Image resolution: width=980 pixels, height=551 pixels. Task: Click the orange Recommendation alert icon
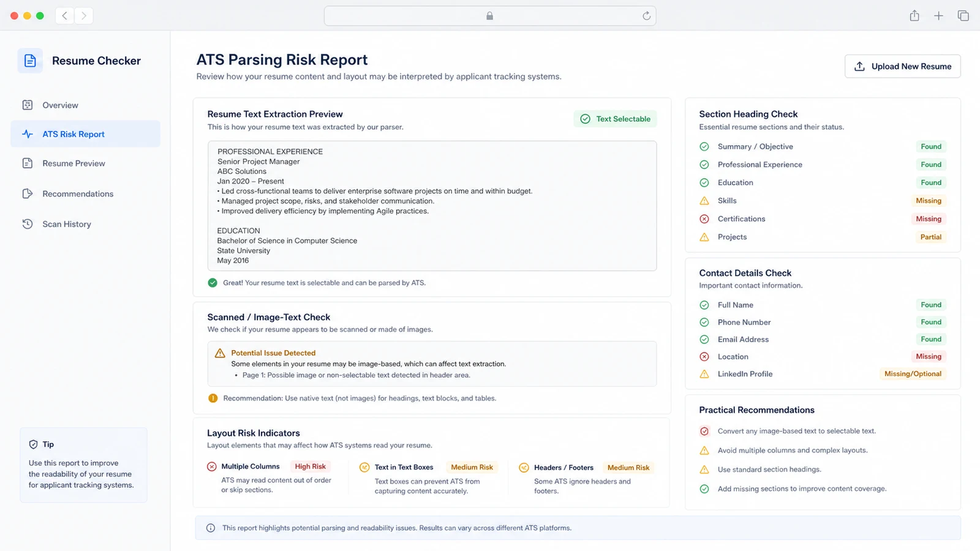point(213,398)
